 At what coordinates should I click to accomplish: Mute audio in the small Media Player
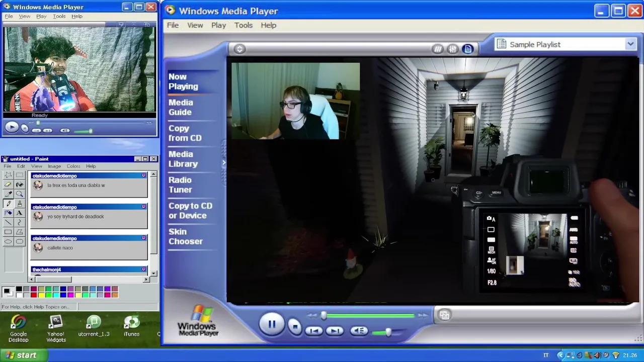coord(65,131)
